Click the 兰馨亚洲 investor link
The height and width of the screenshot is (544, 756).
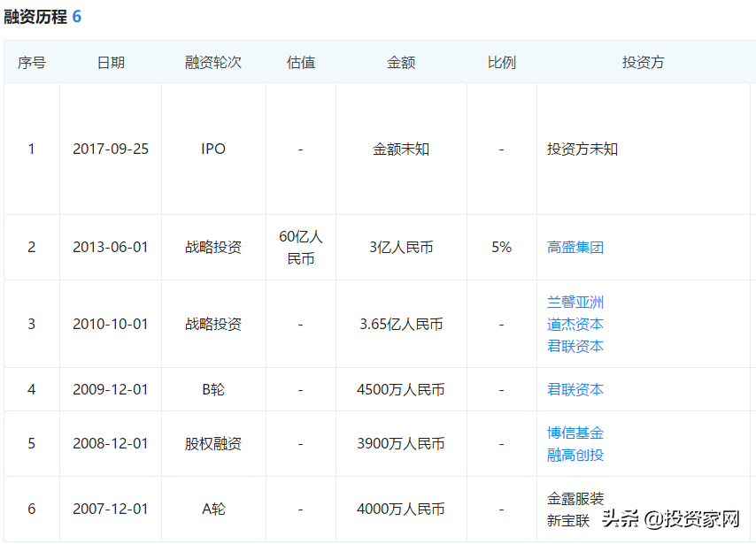point(575,303)
